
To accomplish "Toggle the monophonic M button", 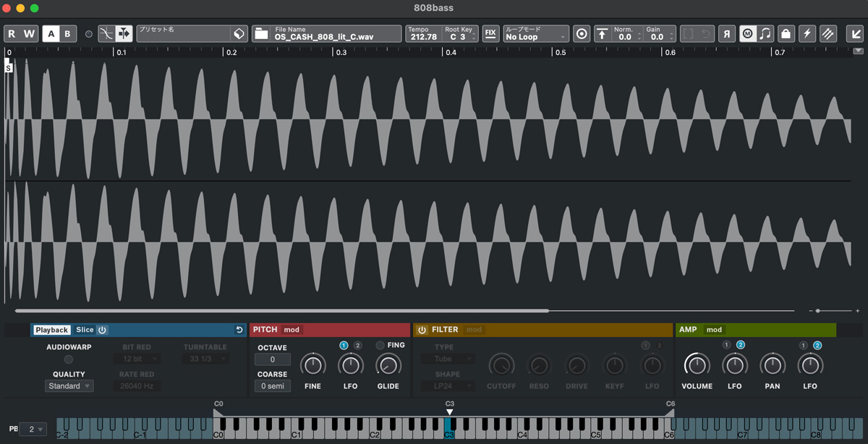I will (748, 34).
